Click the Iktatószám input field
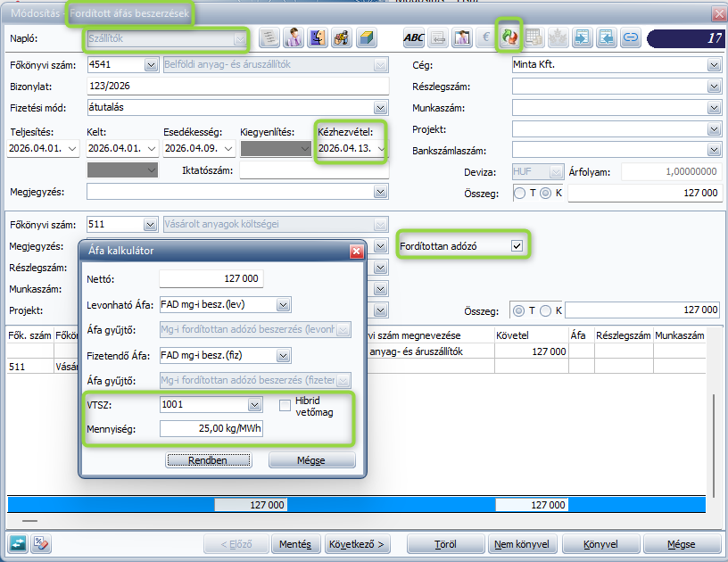 [x=314, y=170]
